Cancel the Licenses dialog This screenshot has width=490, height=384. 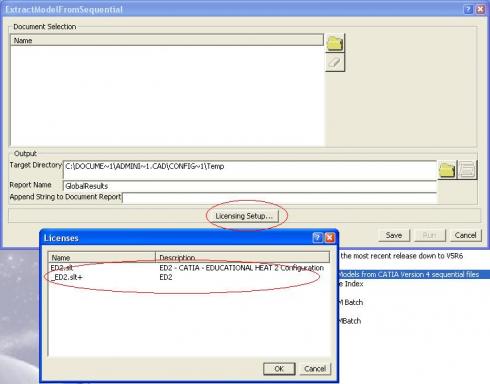(x=315, y=369)
